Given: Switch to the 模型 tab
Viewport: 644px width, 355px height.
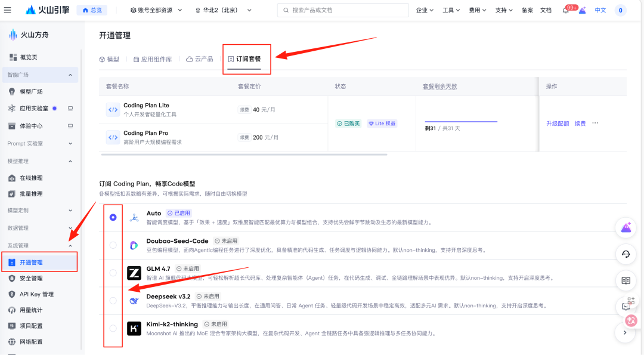Looking at the screenshot, I should pos(109,59).
